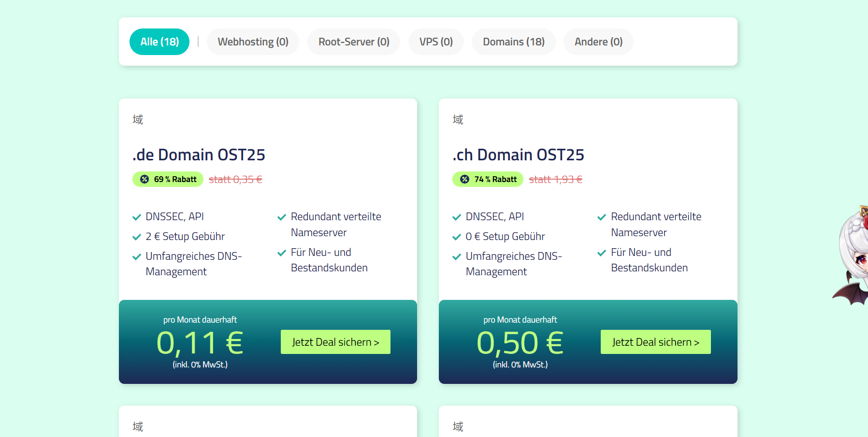Click (inkl. 0% MwSt.) note on .ch card
868x437 pixels.
click(520, 365)
